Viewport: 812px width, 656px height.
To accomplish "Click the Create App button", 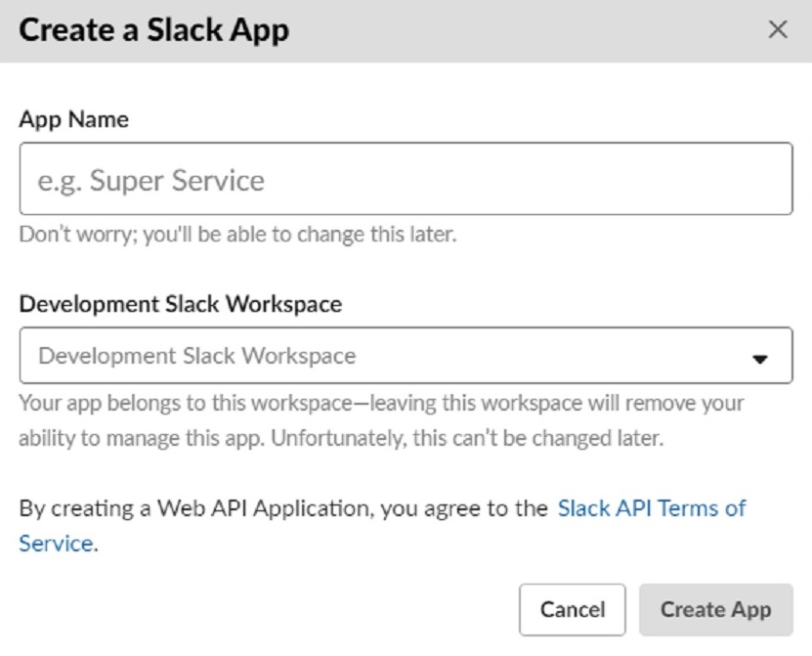I will (715, 610).
